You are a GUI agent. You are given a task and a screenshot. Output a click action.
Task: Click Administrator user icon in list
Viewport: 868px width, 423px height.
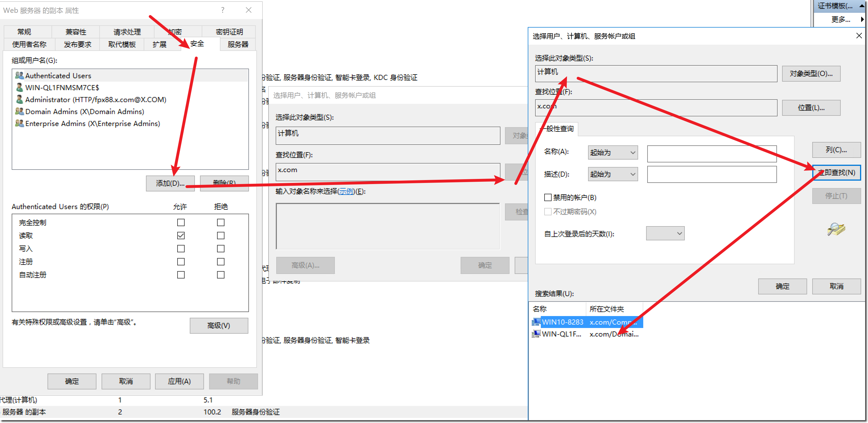19,100
